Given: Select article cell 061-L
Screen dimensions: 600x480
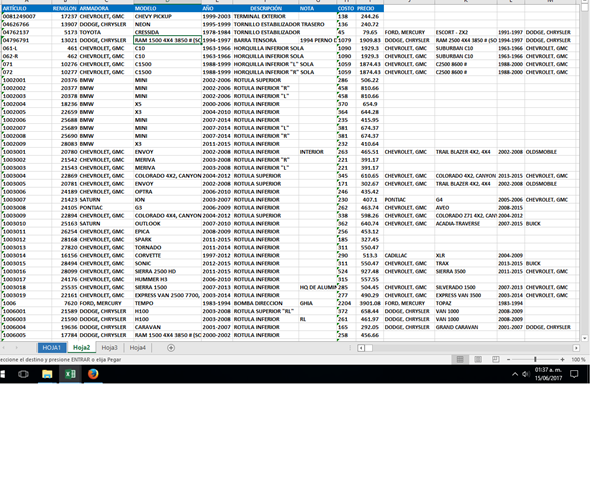Looking at the screenshot, I should point(27,48).
